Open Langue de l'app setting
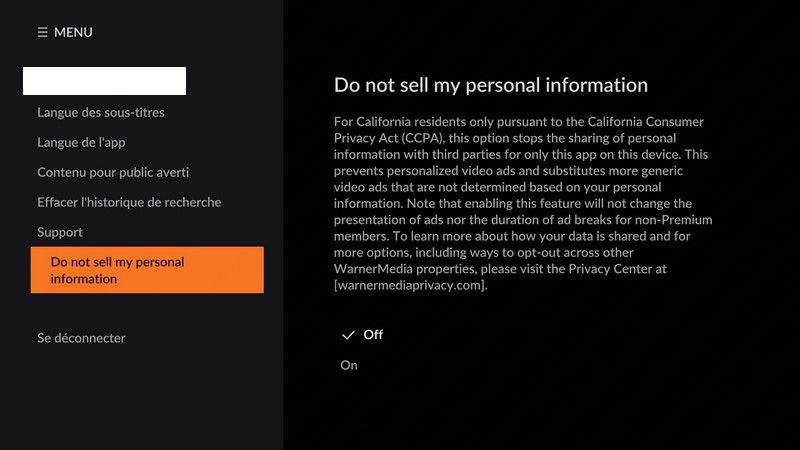 (81, 142)
